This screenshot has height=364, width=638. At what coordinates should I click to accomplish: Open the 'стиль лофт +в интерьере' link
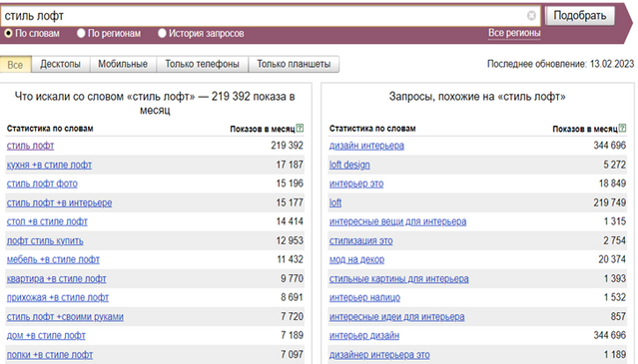point(59,202)
